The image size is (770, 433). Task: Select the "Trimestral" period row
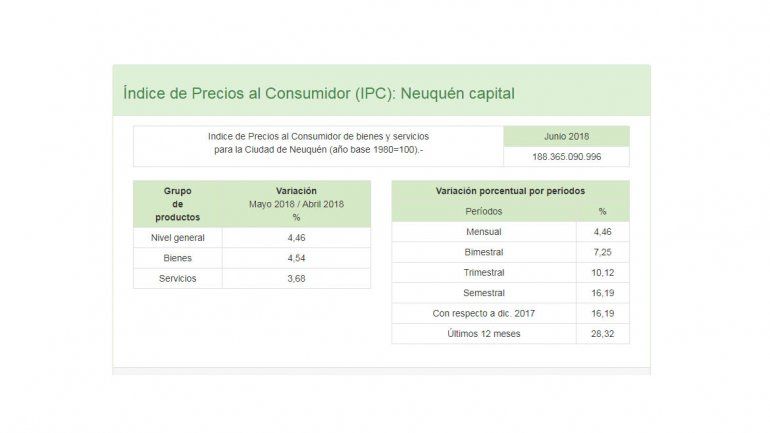coord(484,273)
